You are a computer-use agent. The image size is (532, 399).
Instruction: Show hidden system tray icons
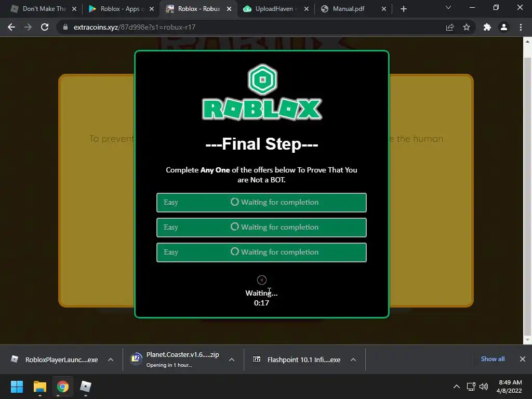[x=457, y=387]
